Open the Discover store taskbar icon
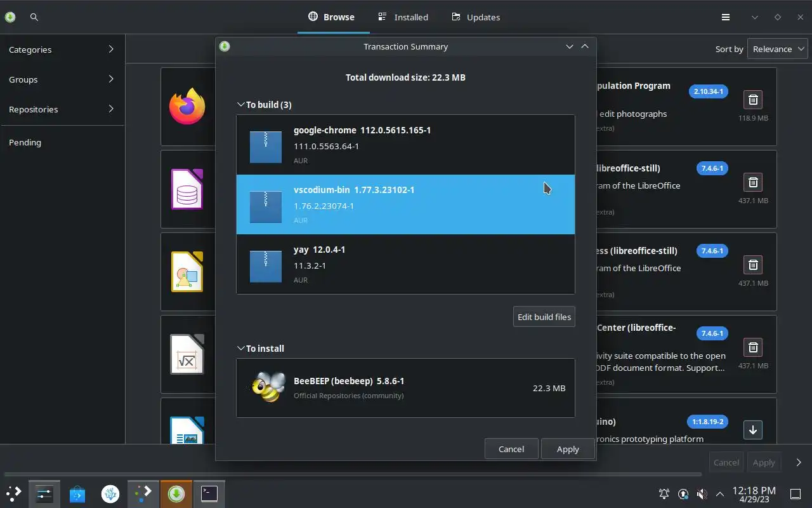Screen dimensions: 812x508 [77, 493]
